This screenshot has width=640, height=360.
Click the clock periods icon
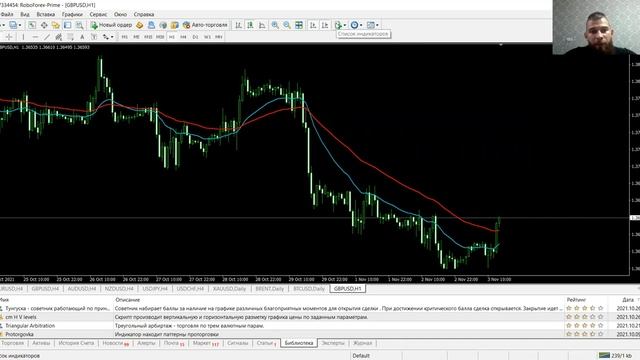pyautogui.click(x=354, y=25)
